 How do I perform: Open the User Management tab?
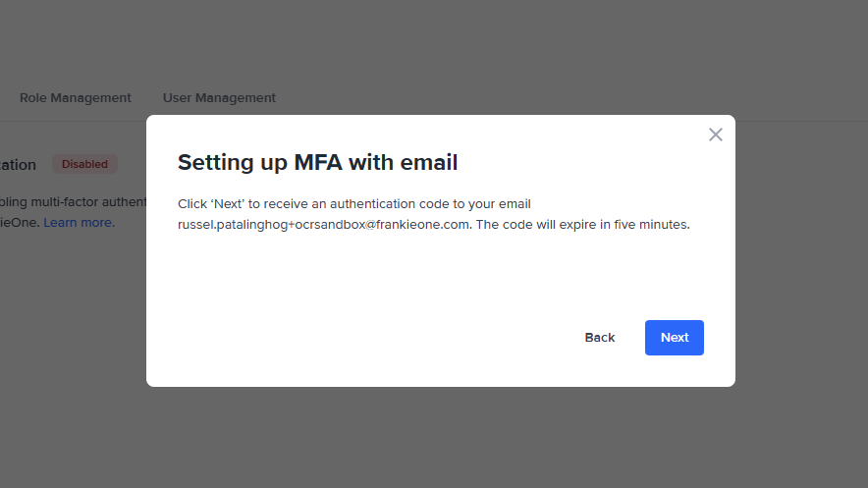click(219, 98)
